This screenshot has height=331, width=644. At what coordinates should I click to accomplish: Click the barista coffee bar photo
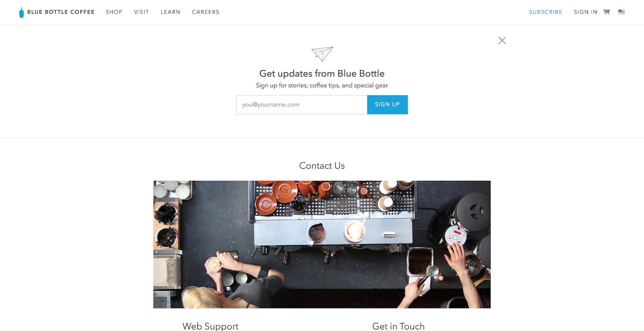(322, 244)
